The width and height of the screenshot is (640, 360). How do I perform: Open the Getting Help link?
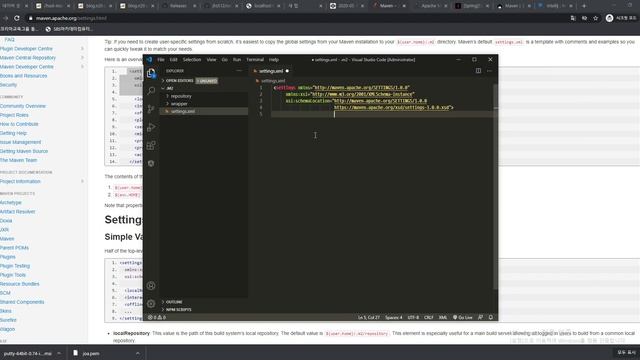click(13, 133)
